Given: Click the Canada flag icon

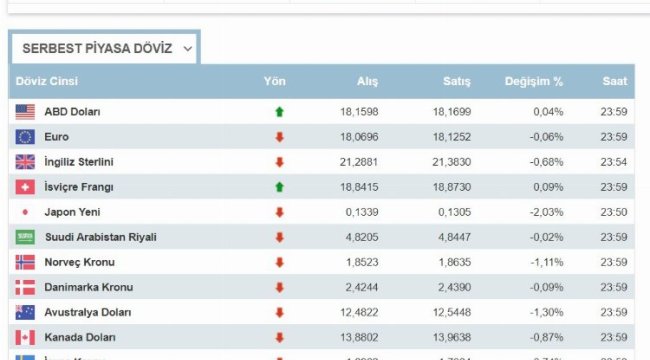Looking at the screenshot, I should pyautogui.click(x=25, y=337).
